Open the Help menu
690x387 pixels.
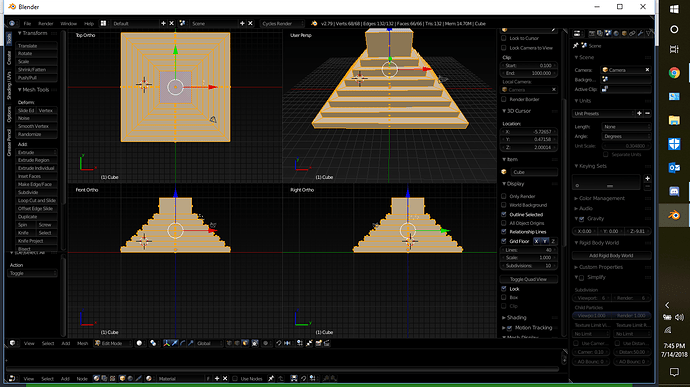(x=89, y=23)
